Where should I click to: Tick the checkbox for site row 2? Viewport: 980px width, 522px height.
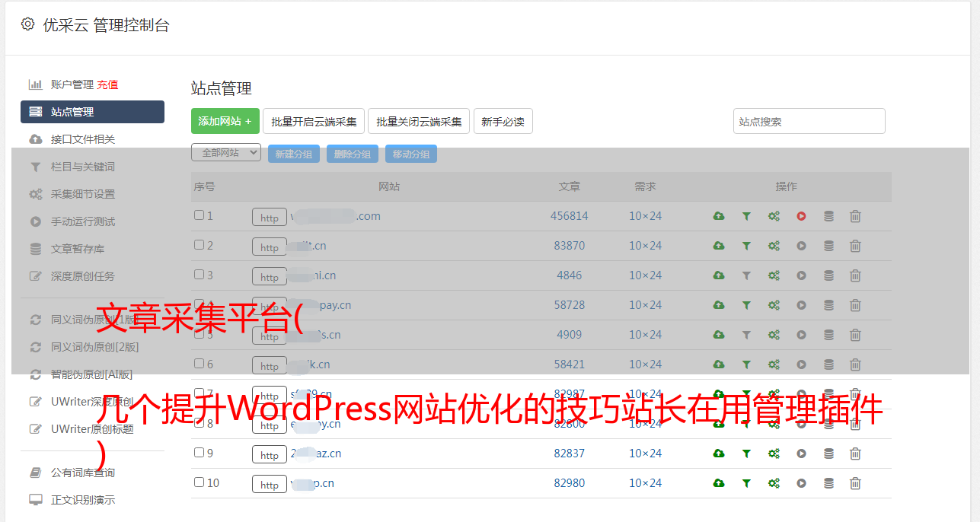(199, 245)
